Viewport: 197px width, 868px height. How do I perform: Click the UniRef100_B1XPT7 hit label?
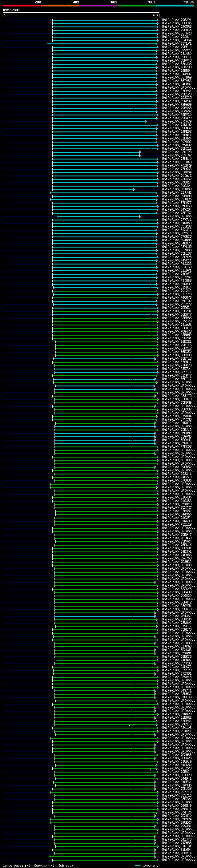tap(176, 375)
